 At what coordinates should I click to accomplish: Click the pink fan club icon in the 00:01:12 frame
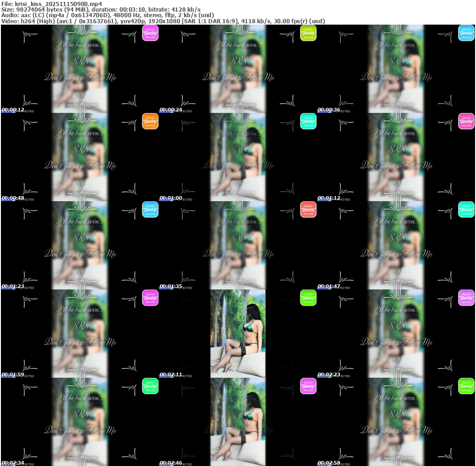pos(466,121)
